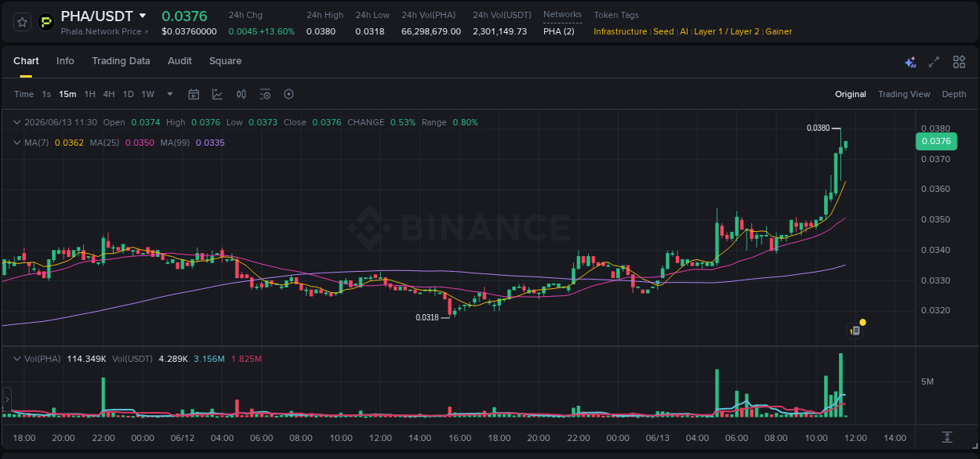This screenshot has height=459, width=980.
Task: Click the Infrastructure token tag
Action: pyautogui.click(x=620, y=31)
